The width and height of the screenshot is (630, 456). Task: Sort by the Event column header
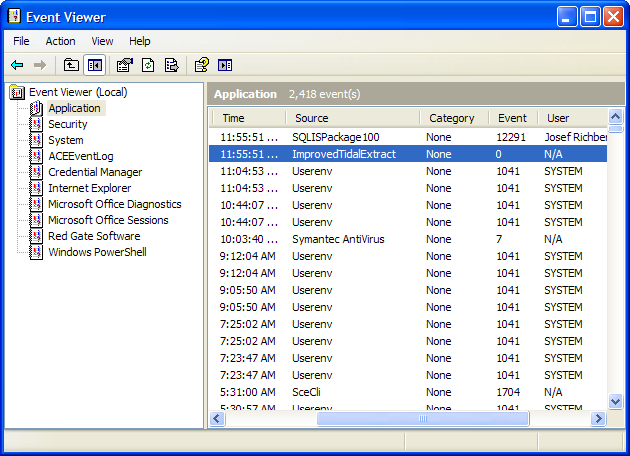coord(513,118)
